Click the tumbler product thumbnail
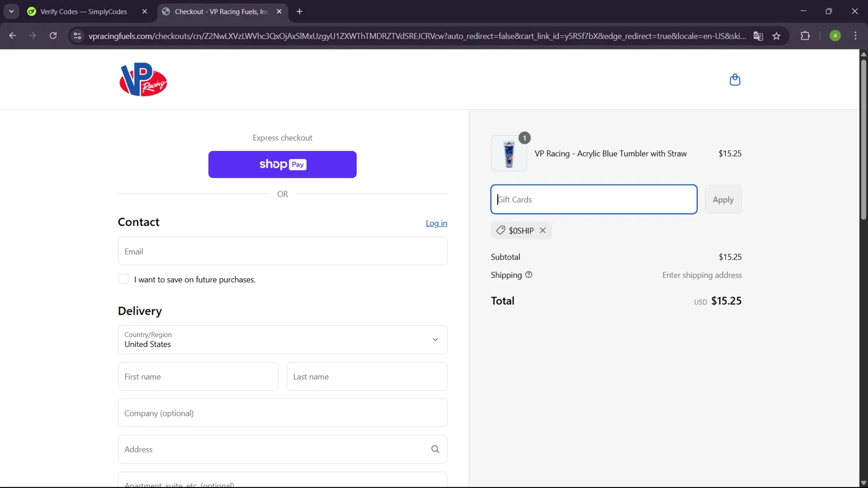This screenshot has width=868, height=488. (509, 153)
